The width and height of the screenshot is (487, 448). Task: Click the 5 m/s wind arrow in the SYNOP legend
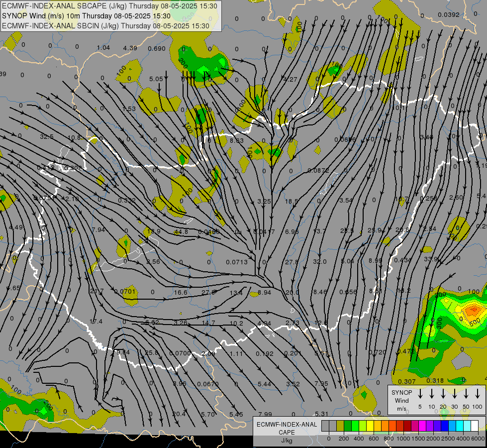(x=420, y=394)
